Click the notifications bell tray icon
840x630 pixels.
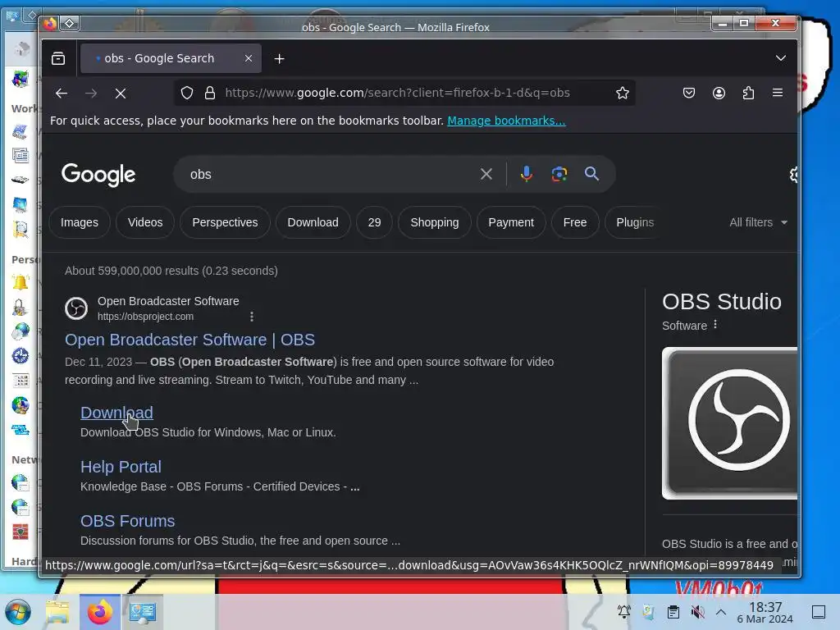623,612
